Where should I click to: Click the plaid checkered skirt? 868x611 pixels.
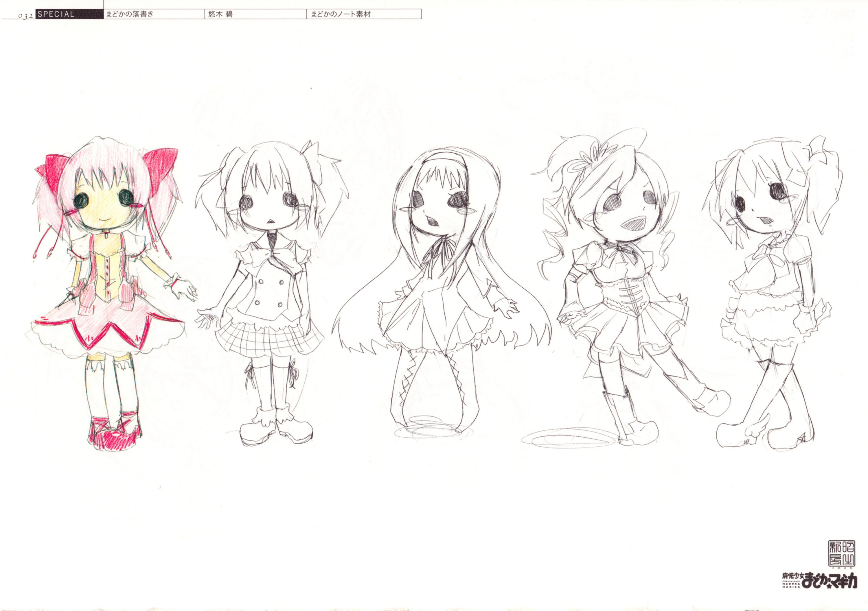tap(269, 339)
